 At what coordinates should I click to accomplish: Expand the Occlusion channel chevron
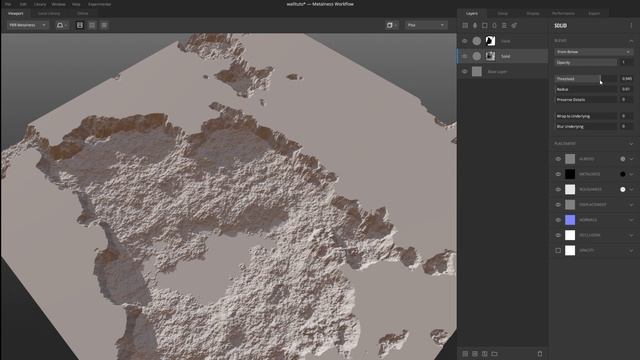point(631,235)
